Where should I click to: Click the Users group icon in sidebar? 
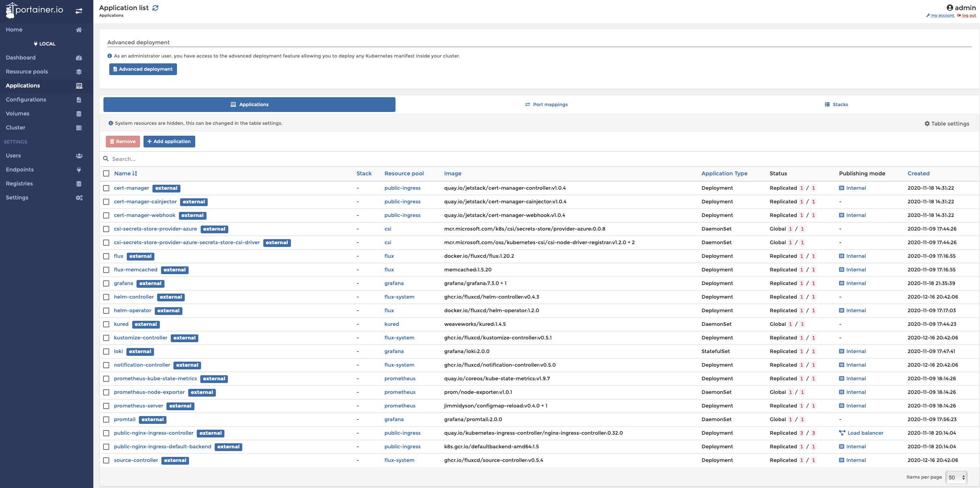click(79, 156)
